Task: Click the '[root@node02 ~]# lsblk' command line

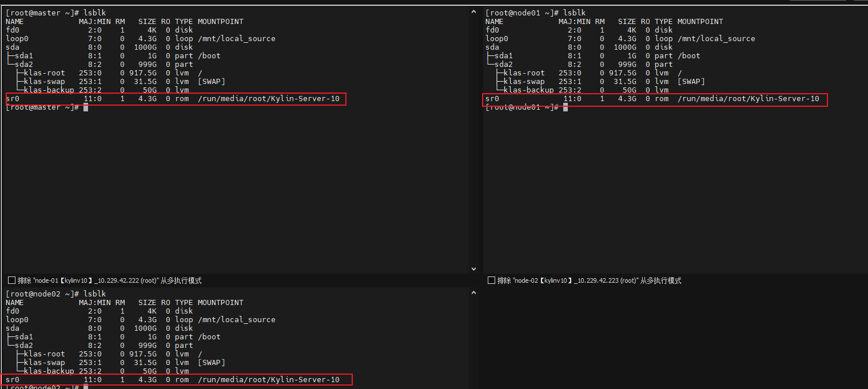Action: click(55, 294)
